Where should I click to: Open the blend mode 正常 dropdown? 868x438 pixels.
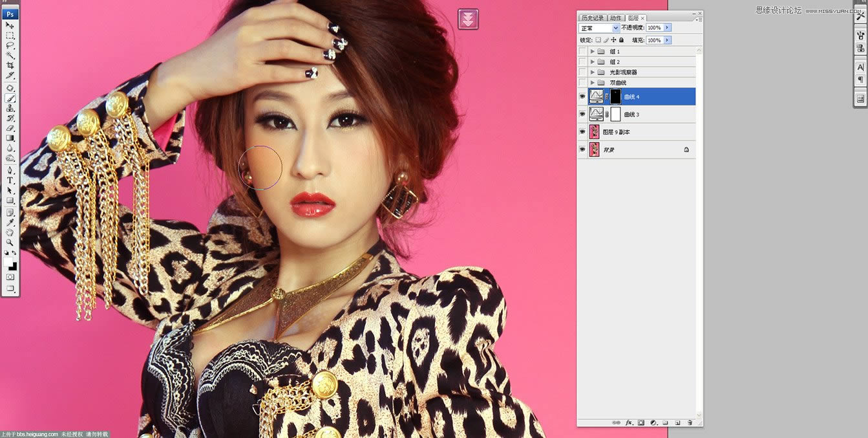[599, 28]
